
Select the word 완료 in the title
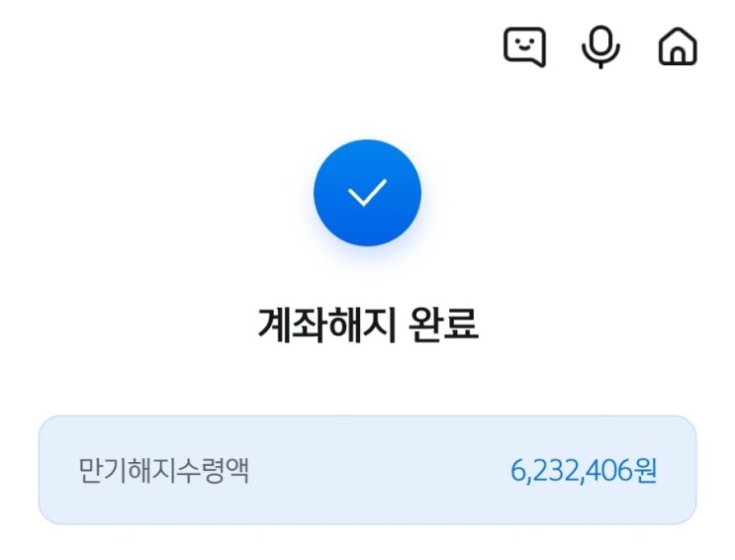coord(443,325)
